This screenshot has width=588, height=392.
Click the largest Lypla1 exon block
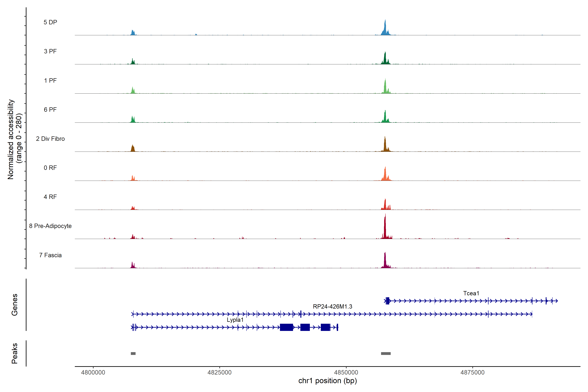[x=286, y=327]
